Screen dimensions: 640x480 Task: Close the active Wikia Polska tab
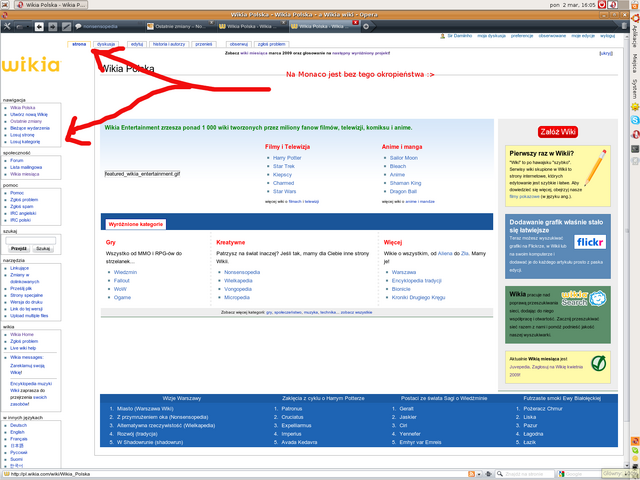click(356, 23)
